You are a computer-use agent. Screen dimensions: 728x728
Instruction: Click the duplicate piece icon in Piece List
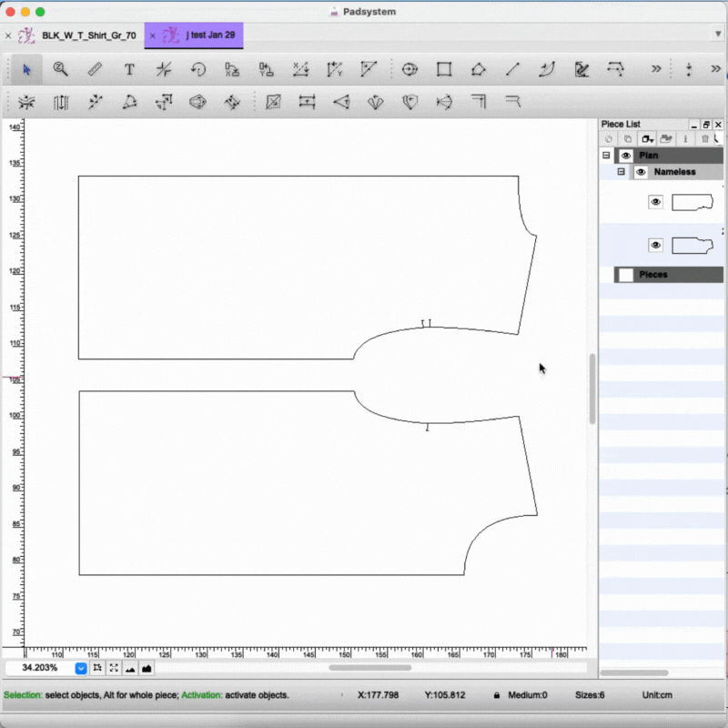(628, 139)
